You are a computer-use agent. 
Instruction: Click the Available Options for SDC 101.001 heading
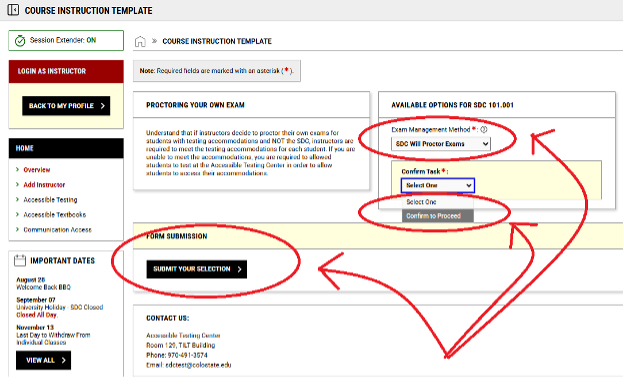pos(452,105)
